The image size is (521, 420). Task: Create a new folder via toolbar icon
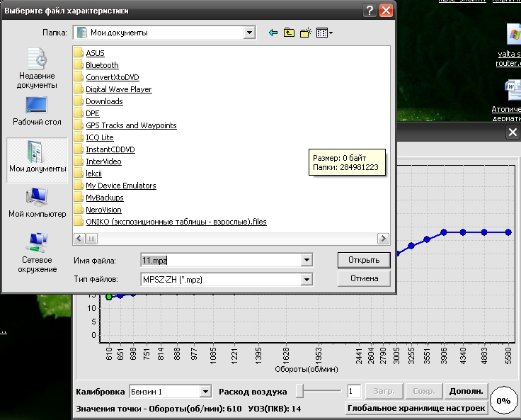pos(306,33)
